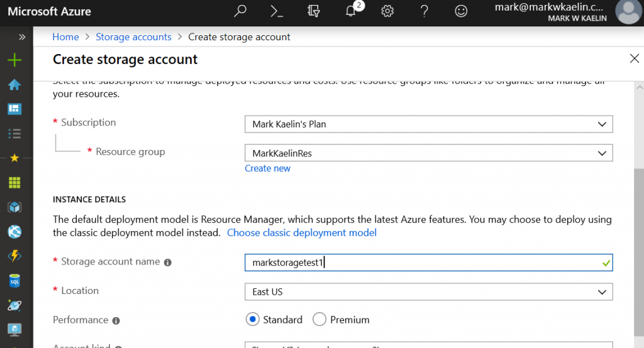
Task: Click the scrollbar up arrow
Action: 640,87
